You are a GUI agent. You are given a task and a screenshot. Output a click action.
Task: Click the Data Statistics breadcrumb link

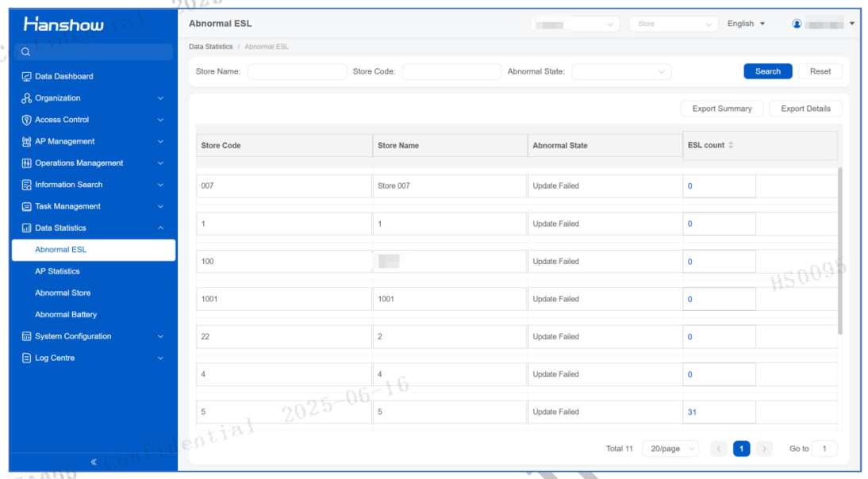click(x=211, y=47)
